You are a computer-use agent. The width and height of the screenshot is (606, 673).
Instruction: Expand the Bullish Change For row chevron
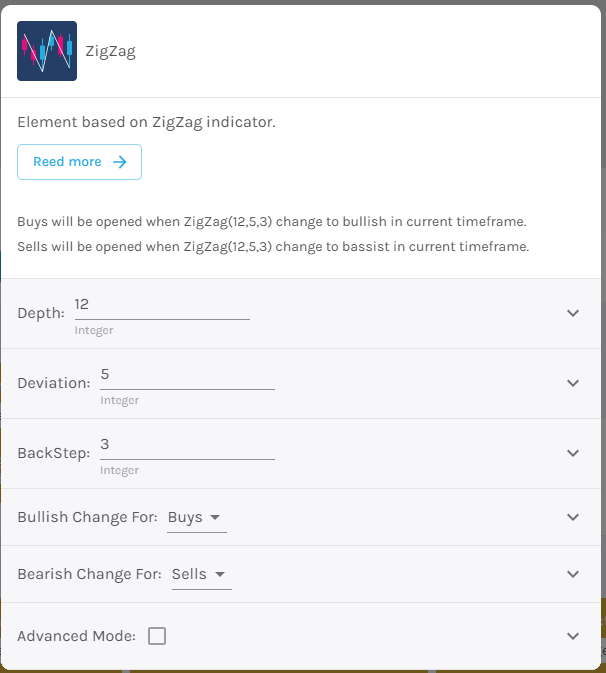click(573, 517)
